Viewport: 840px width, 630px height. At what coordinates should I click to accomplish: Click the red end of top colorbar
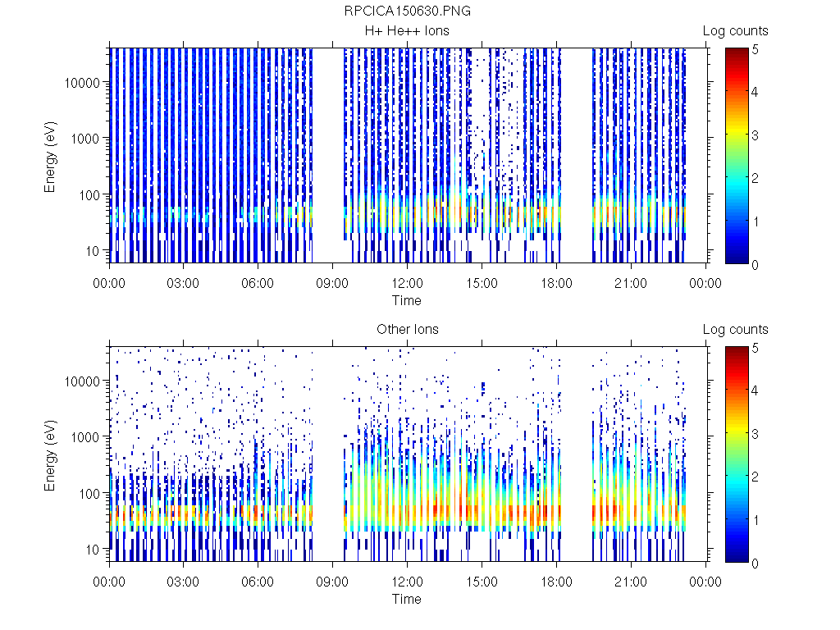pyautogui.click(x=736, y=54)
